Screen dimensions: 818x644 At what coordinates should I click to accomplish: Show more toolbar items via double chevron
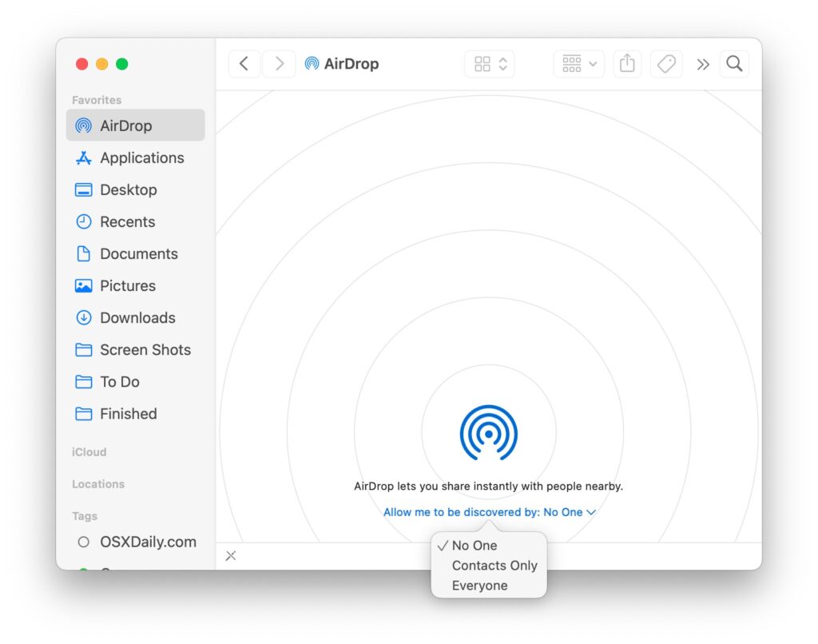[x=703, y=65]
